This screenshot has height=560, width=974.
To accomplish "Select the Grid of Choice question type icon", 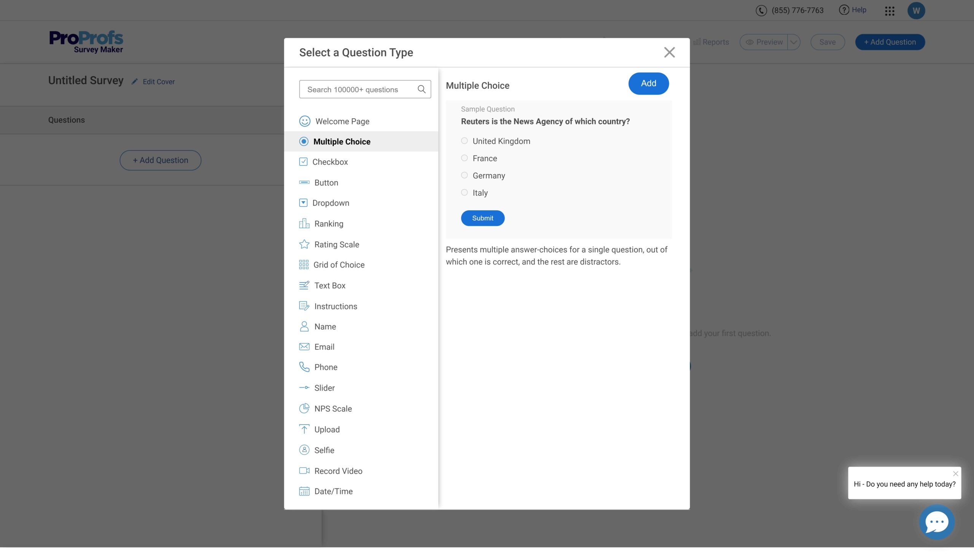I will click(x=304, y=265).
